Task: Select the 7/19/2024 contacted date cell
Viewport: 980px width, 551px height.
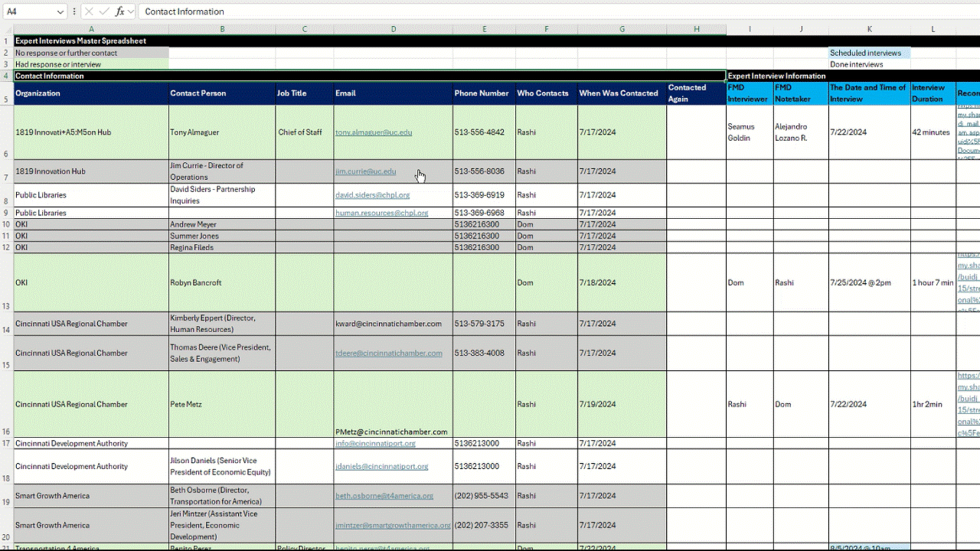Action: coord(622,404)
